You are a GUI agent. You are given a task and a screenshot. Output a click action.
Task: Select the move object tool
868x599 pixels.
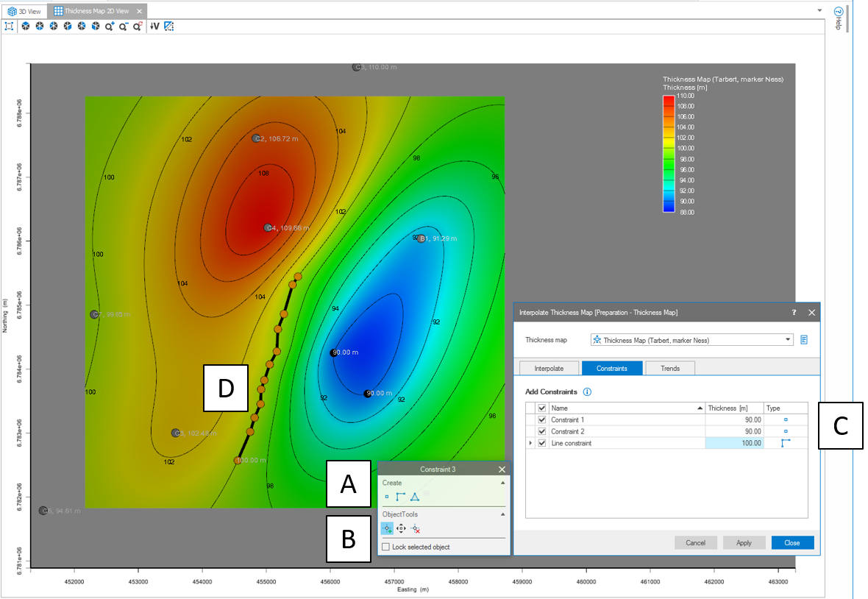[401, 528]
